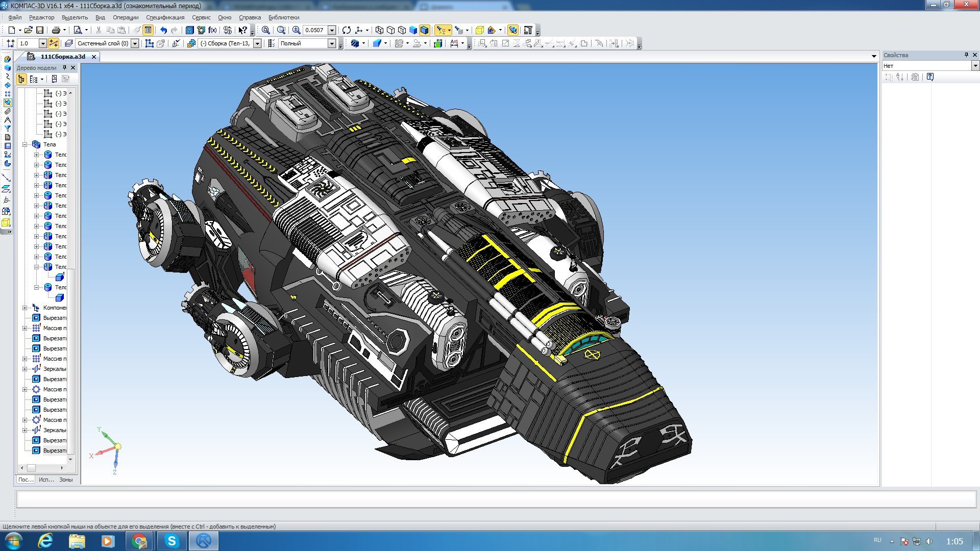Screen dimensions: 980x551
Task: Open the Библиотеки menu
Action: coord(284,17)
